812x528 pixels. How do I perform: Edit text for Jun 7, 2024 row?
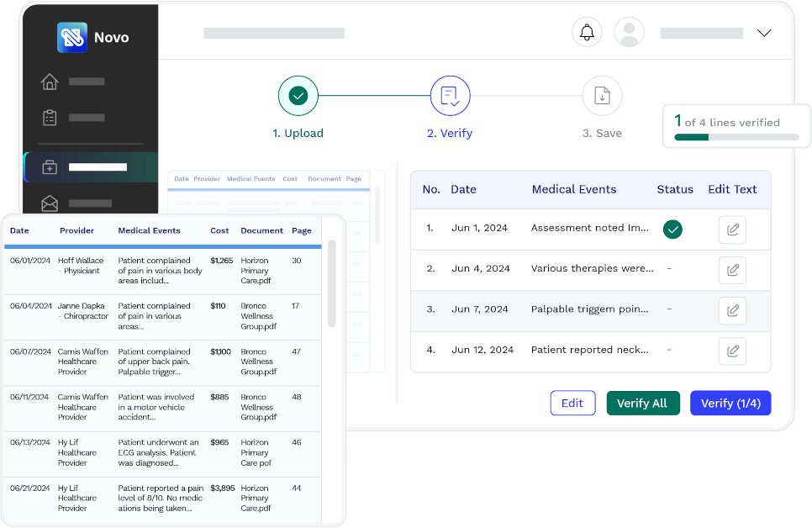click(732, 310)
